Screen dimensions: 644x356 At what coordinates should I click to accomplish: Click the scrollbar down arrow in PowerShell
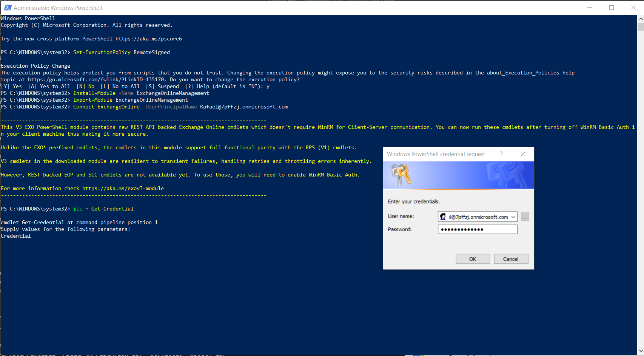(x=641, y=351)
